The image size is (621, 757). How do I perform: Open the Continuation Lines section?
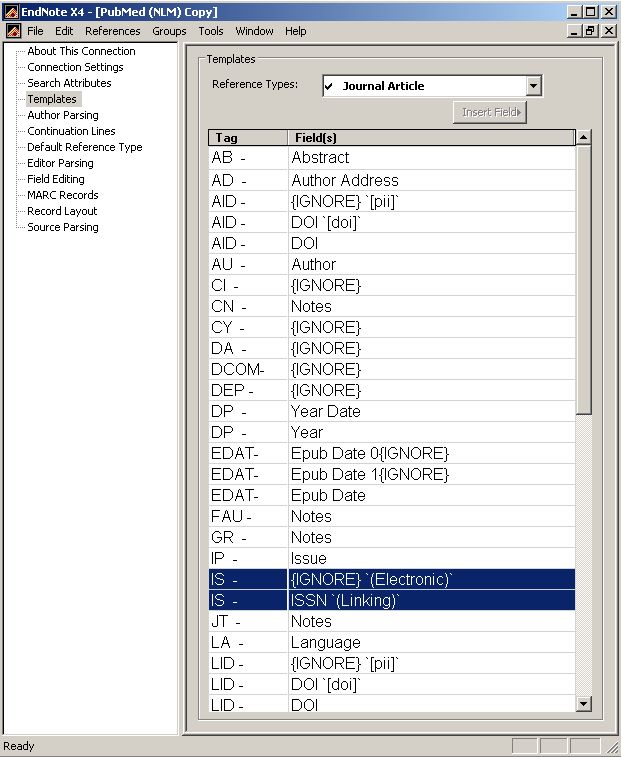coord(71,131)
